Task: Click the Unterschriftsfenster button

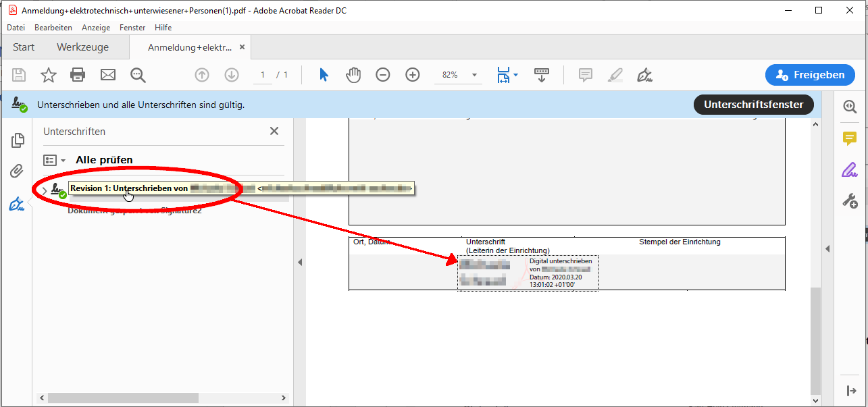Action: tap(753, 105)
